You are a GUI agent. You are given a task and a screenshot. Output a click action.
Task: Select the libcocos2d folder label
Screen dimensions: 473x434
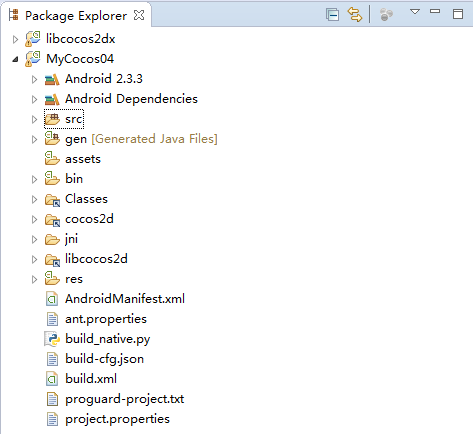pyautogui.click(x=96, y=259)
